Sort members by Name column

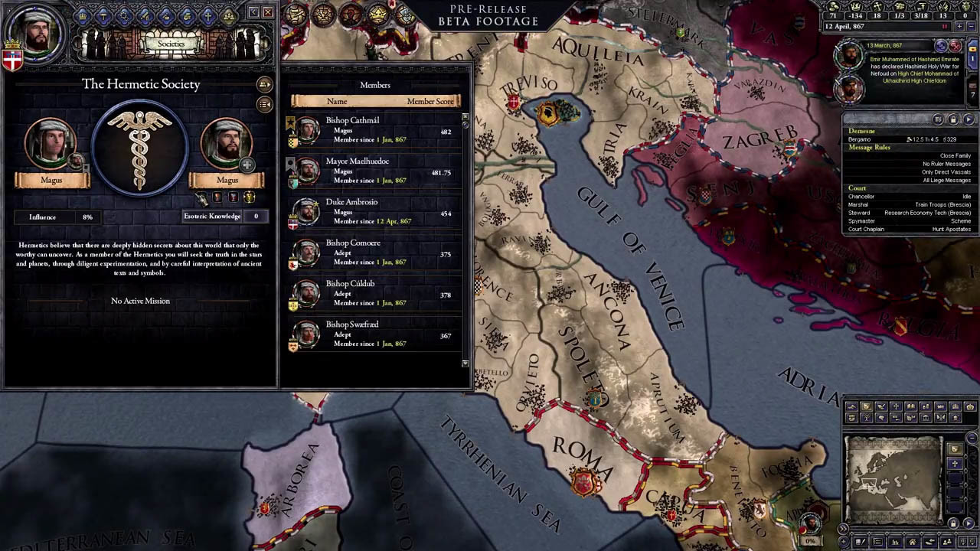(337, 101)
